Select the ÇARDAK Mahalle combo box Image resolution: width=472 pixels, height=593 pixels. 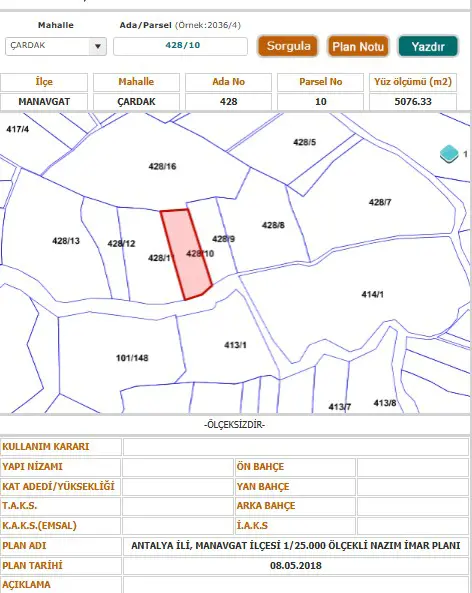click(56, 47)
